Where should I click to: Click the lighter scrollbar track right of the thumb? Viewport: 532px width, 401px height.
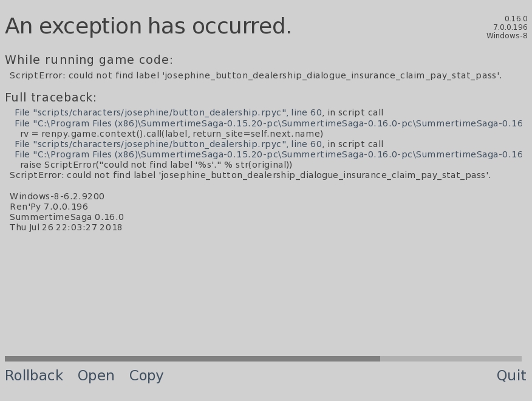pos(451,358)
